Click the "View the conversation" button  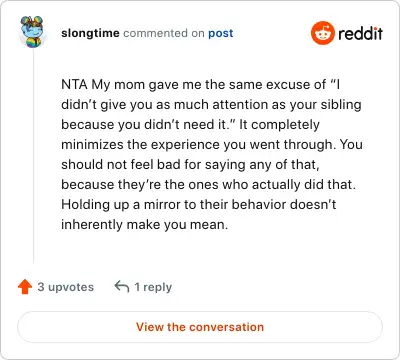tap(200, 327)
